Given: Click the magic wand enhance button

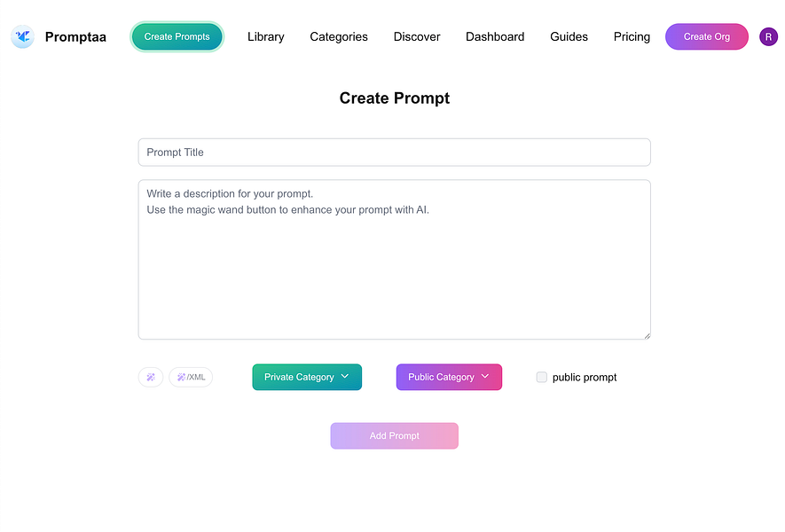Looking at the screenshot, I should click(151, 377).
